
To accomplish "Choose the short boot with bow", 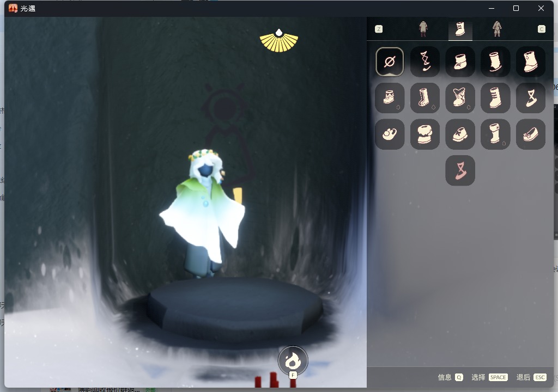I will coord(460,62).
